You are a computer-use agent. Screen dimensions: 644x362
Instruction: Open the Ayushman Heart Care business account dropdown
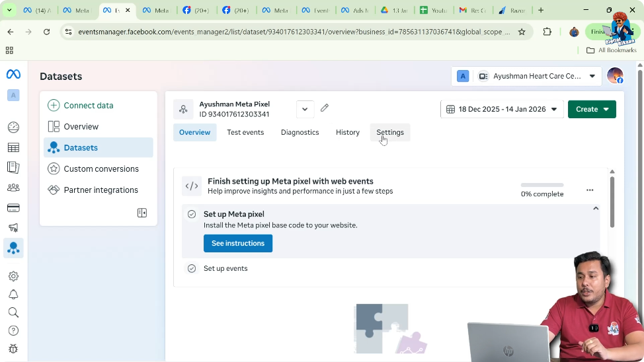pyautogui.click(x=526, y=77)
